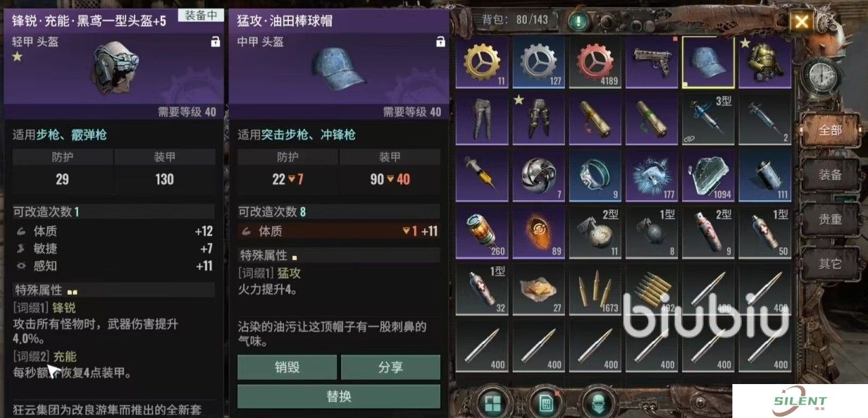Open the 其它 category tab

pyautogui.click(x=831, y=263)
